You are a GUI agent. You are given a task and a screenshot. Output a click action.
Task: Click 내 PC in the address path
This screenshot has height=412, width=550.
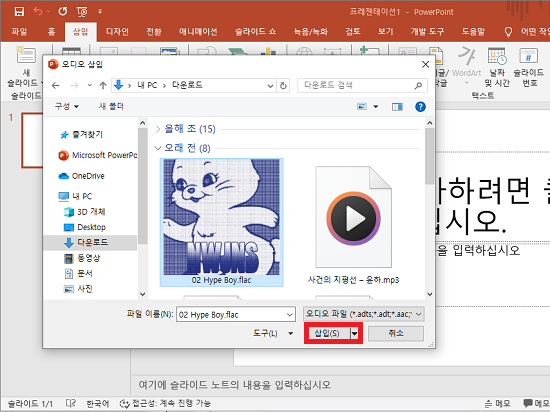tap(147, 85)
